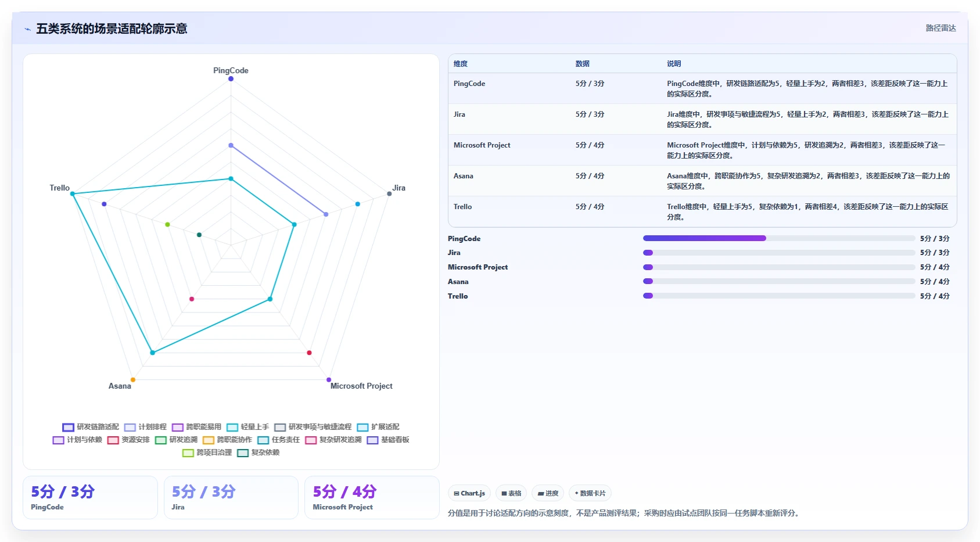Click the Microsoft Project progress bar
The image size is (980, 542).
(779, 267)
